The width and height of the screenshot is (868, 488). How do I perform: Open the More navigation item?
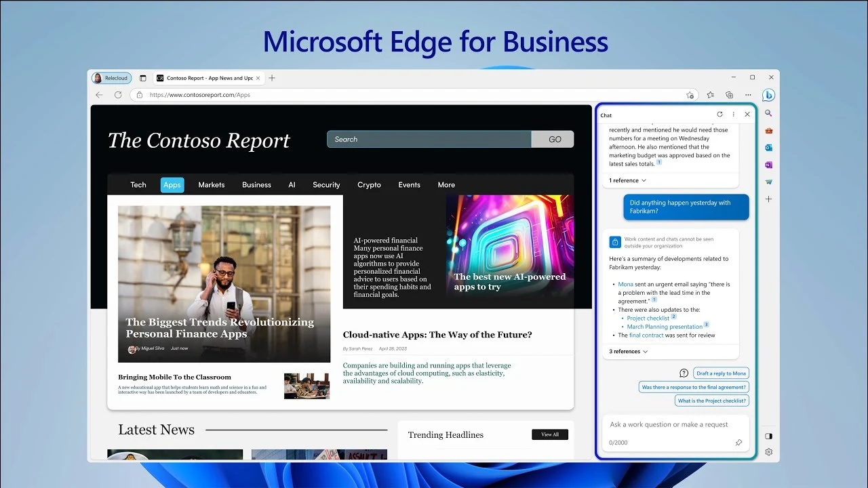click(x=446, y=185)
